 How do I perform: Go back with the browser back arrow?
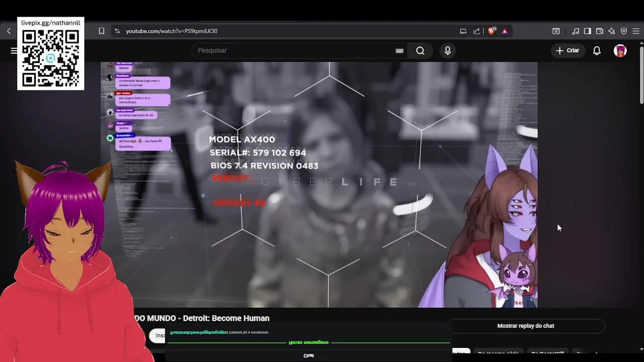(9, 31)
